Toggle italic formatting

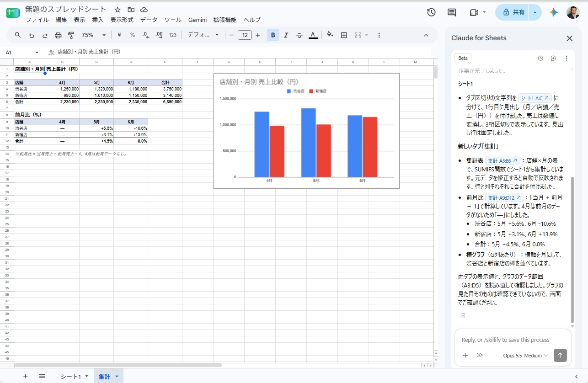click(286, 35)
